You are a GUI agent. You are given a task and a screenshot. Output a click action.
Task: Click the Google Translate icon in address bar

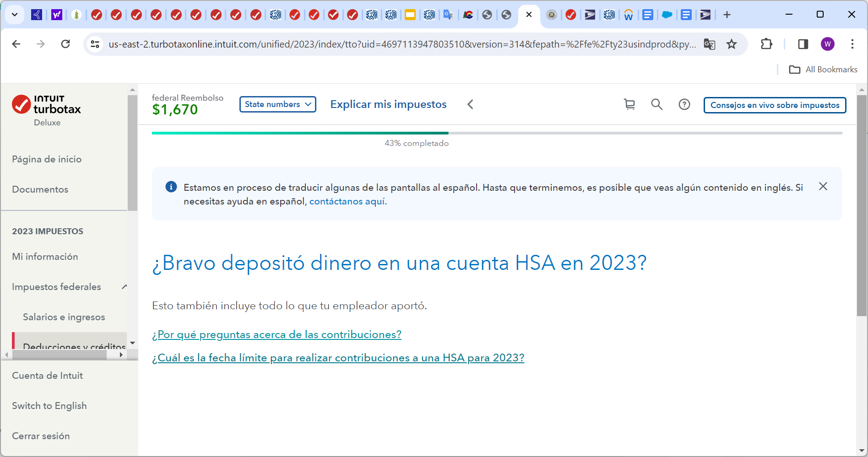click(x=709, y=44)
